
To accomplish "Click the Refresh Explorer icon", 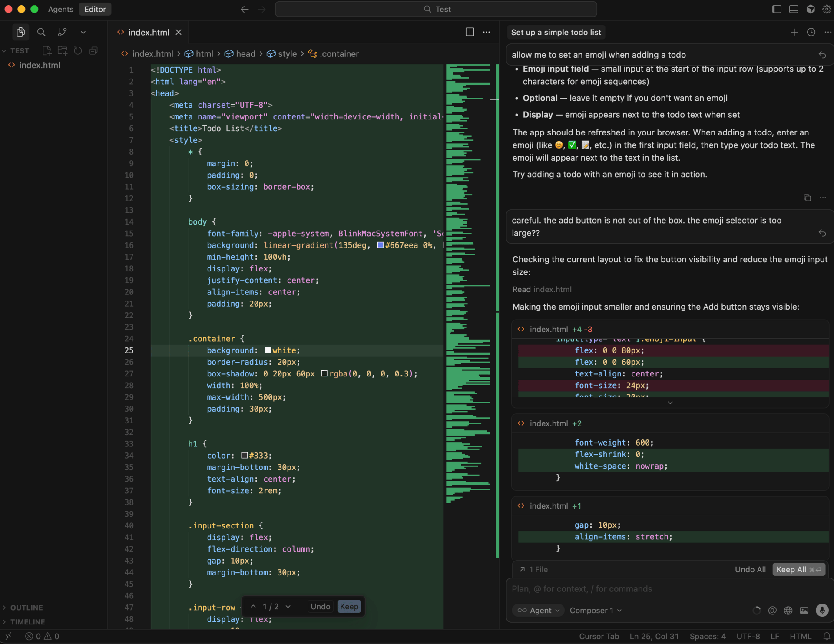I will pyautogui.click(x=78, y=51).
